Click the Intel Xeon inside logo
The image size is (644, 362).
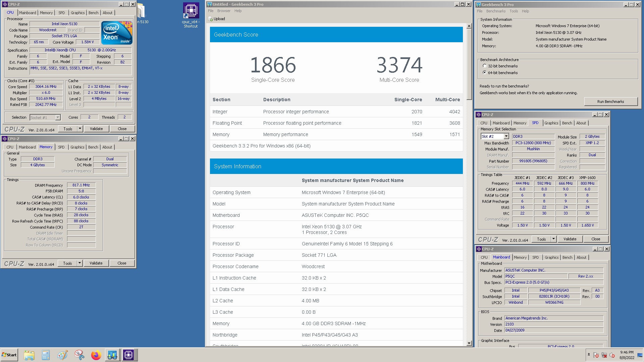tap(117, 33)
